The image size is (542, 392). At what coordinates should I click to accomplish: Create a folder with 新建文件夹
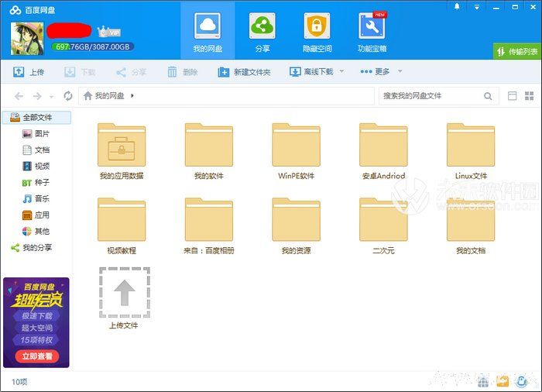[x=244, y=72]
